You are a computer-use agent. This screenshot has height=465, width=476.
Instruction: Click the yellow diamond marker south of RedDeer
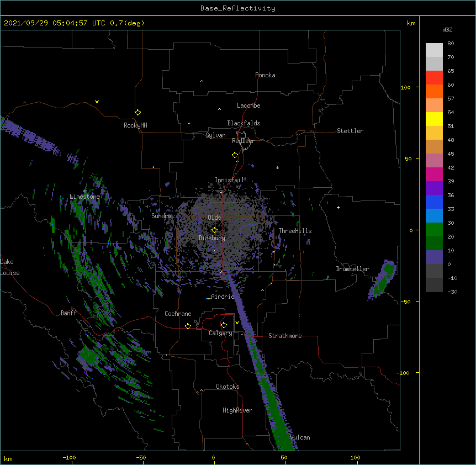pos(235,155)
